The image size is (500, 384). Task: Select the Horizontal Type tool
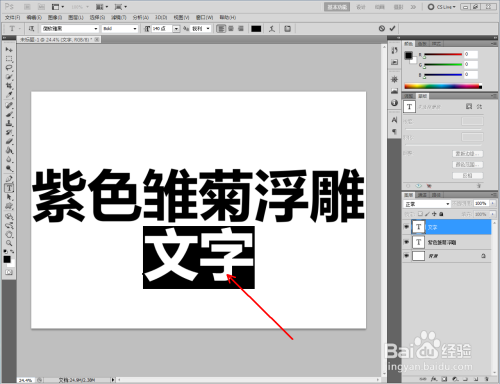click(x=9, y=188)
